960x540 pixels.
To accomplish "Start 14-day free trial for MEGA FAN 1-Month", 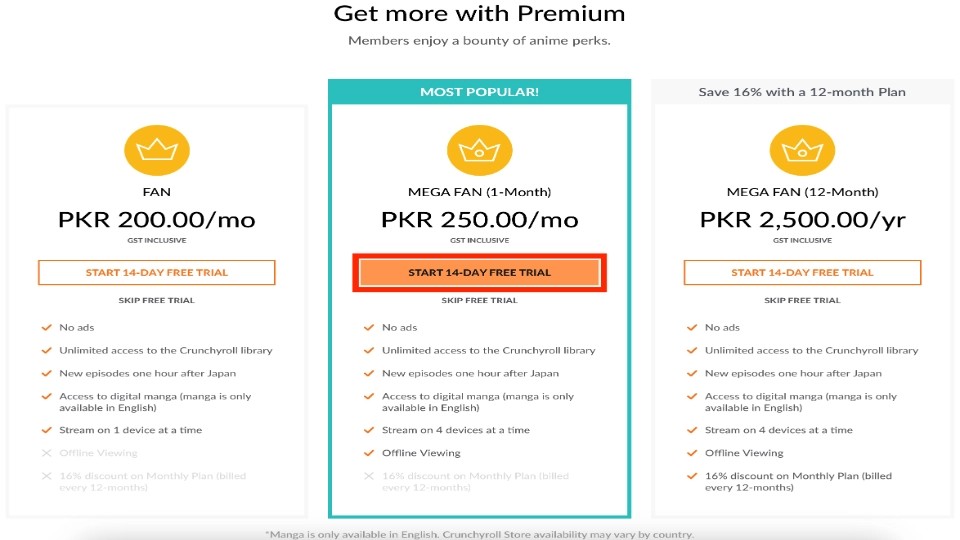I will [479, 272].
